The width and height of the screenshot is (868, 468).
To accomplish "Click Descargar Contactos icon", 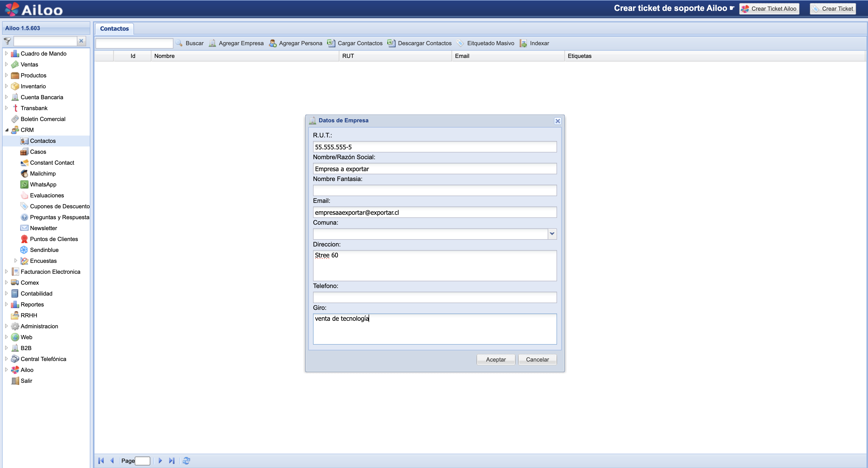I will pos(391,43).
